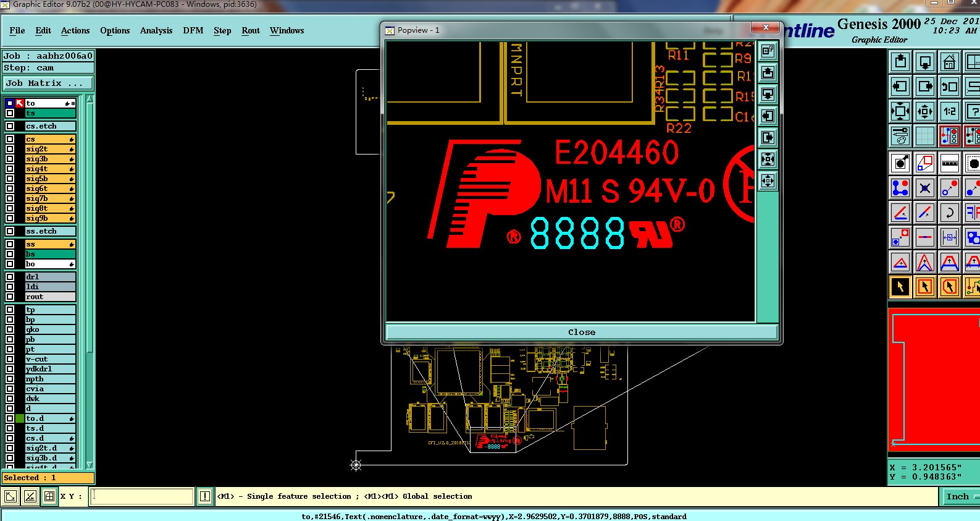Click the 1:2 scale icon
The image size is (980, 521).
950,111
